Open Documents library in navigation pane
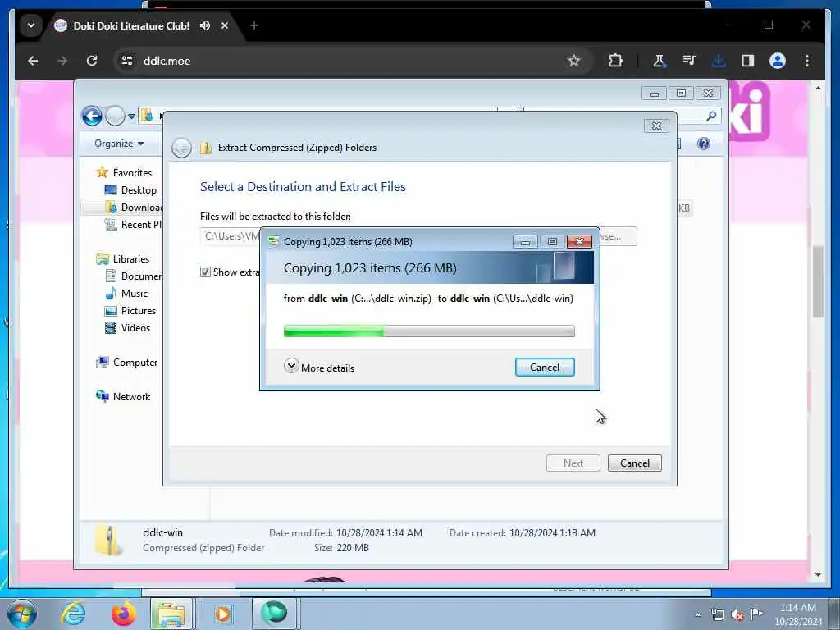The width and height of the screenshot is (840, 630). [x=134, y=276]
